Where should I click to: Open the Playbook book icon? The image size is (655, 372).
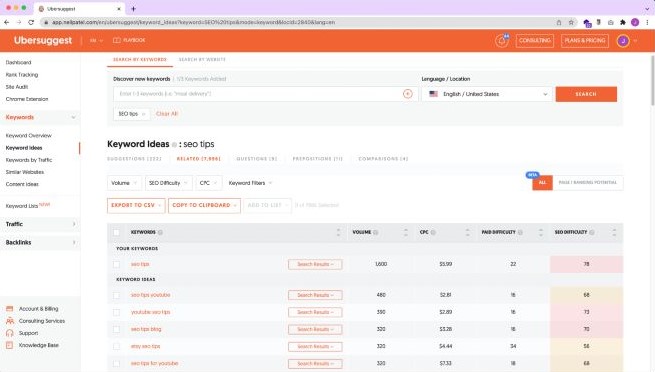117,40
